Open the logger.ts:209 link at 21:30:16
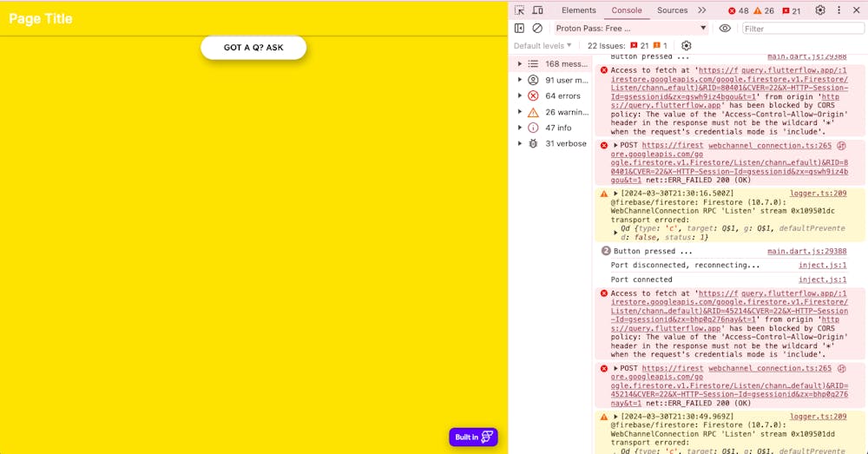This screenshot has width=868, height=454. click(x=818, y=194)
